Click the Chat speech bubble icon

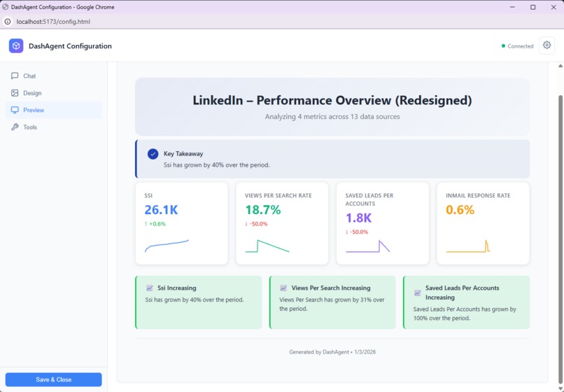(15, 76)
